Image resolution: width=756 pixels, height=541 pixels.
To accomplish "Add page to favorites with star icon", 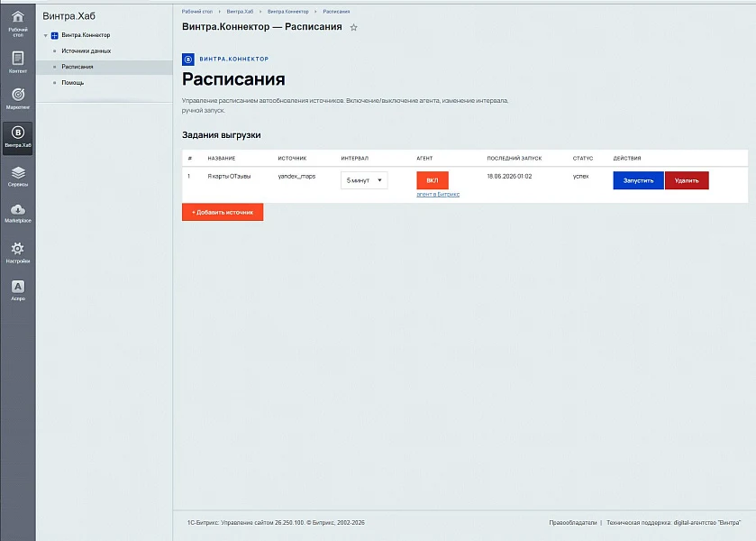I will 353,28.
